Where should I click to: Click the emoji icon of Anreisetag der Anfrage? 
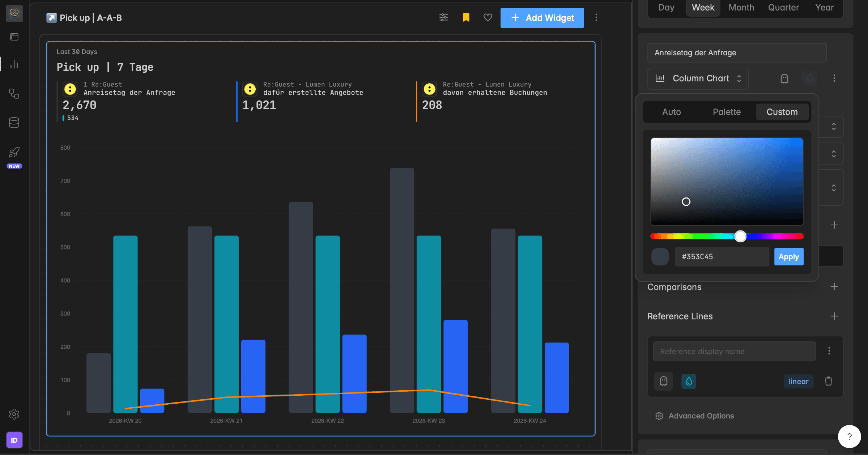[x=70, y=89]
